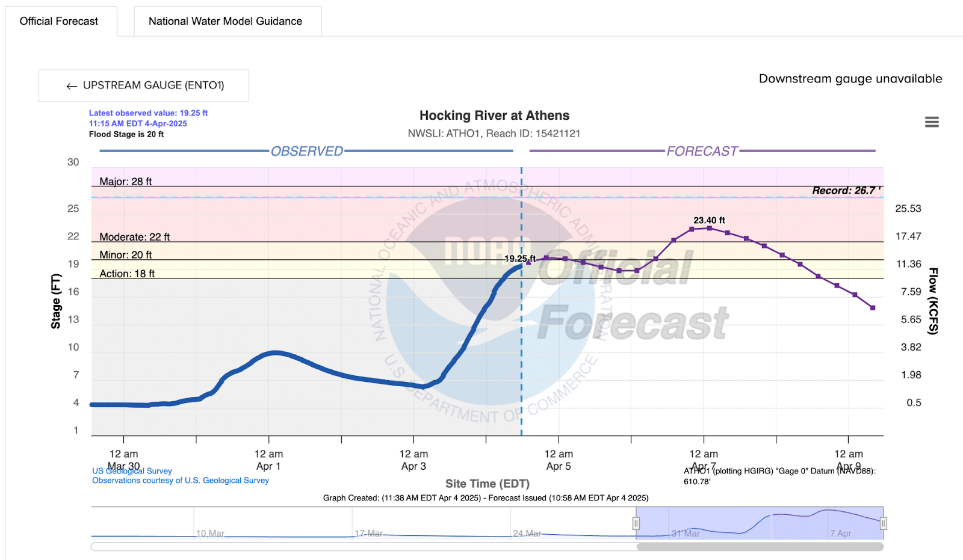Click the left arrow in Upstream Gauge button
This screenshot has height=560, width=963.
(x=72, y=86)
